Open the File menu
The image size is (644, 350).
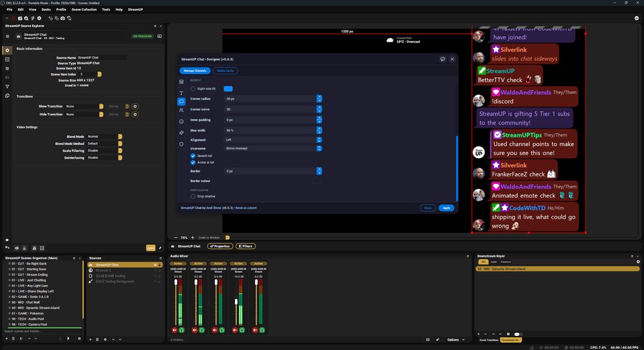pos(9,10)
